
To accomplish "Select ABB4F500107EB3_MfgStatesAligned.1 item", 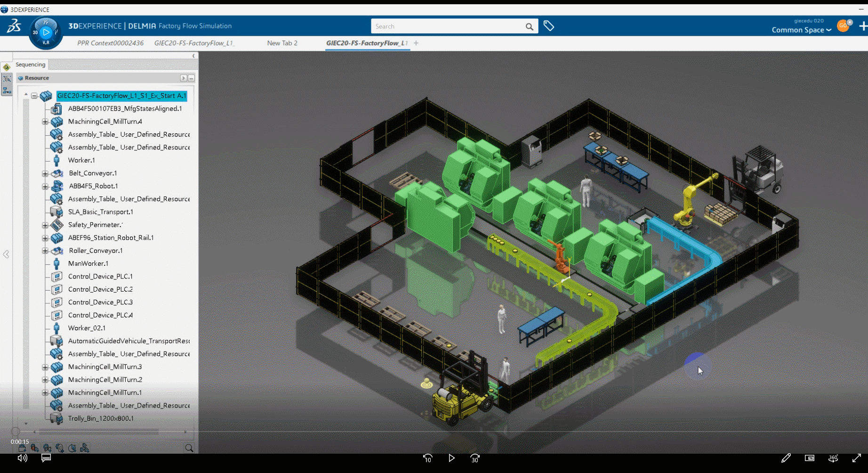I will tap(125, 109).
